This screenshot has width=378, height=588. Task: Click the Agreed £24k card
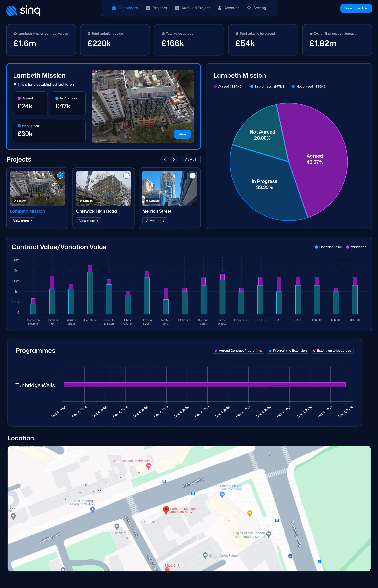[30, 103]
